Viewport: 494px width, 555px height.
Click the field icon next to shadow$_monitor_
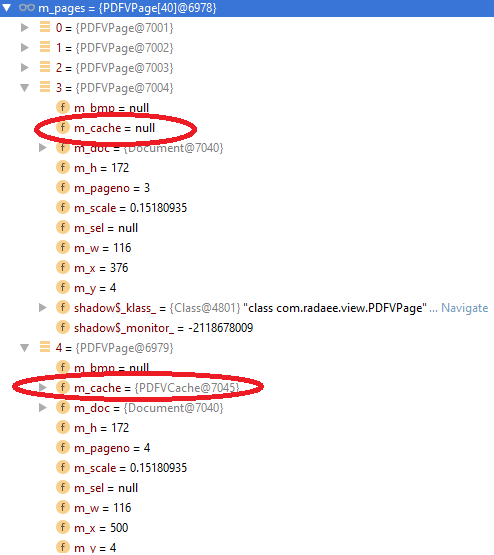pyautogui.click(x=63, y=327)
